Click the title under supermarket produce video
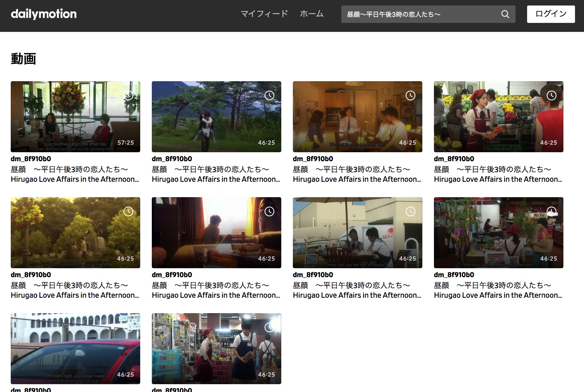Image resolution: width=584 pixels, height=392 pixels. (498, 174)
